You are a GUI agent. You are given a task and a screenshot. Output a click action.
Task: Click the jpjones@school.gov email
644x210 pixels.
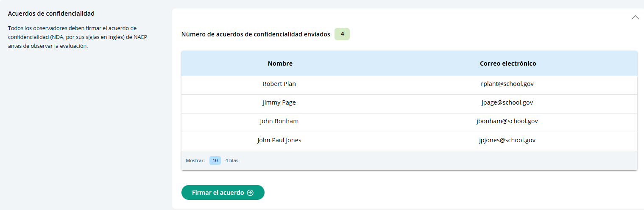coord(507,140)
